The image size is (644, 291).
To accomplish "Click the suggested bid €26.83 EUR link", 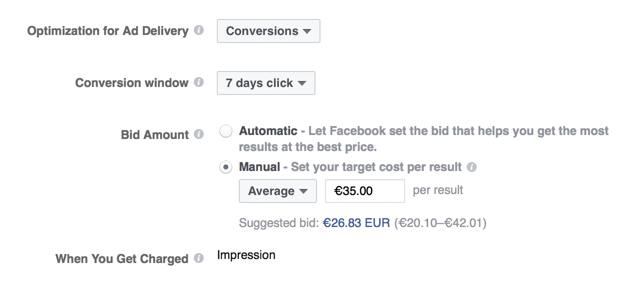I will click(356, 223).
